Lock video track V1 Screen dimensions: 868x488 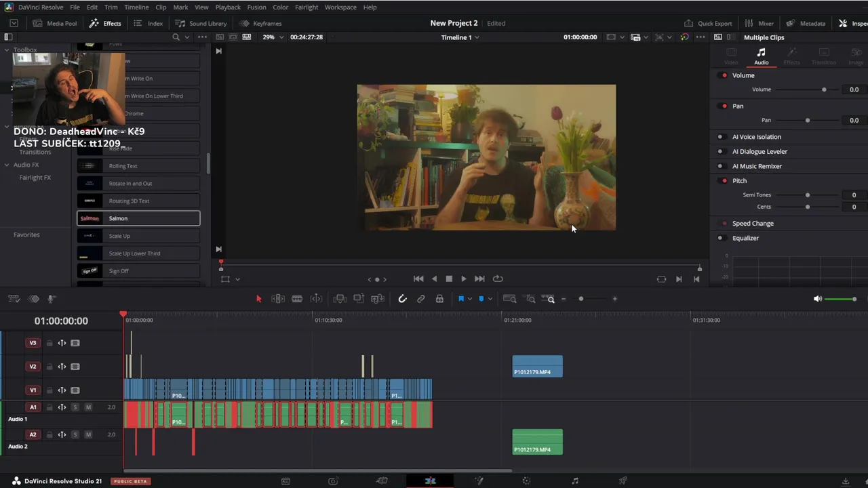50,390
